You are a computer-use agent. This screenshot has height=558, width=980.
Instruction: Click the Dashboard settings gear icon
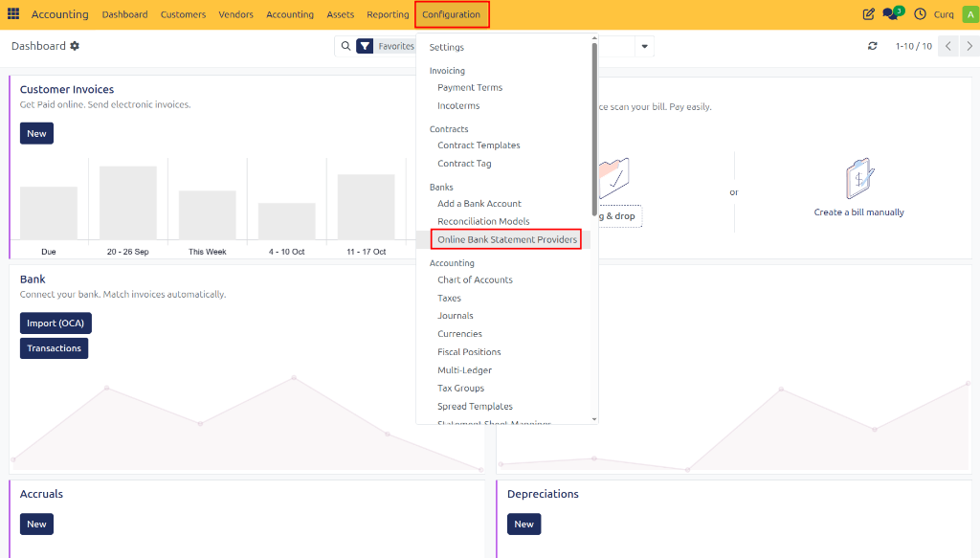click(x=75, y=46)
